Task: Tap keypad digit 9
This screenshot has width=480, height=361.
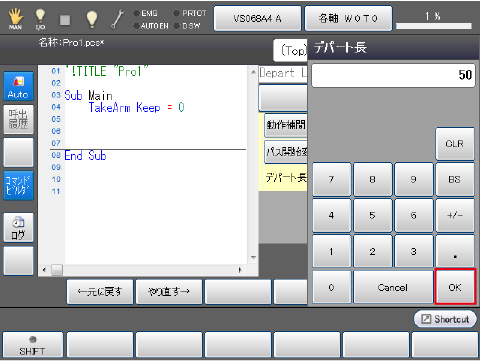Action: point(414,179)
